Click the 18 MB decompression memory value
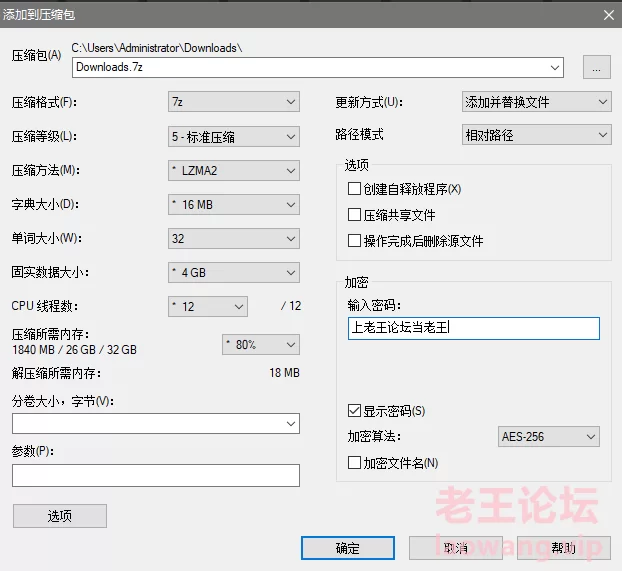Screen dimensions: 622x571 click(284, 373)
